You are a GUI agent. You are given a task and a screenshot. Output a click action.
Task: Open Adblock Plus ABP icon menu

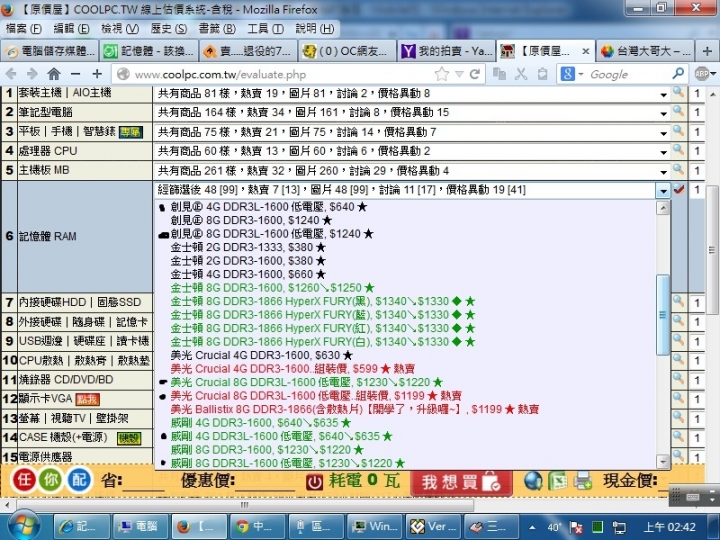coord(702,73)
